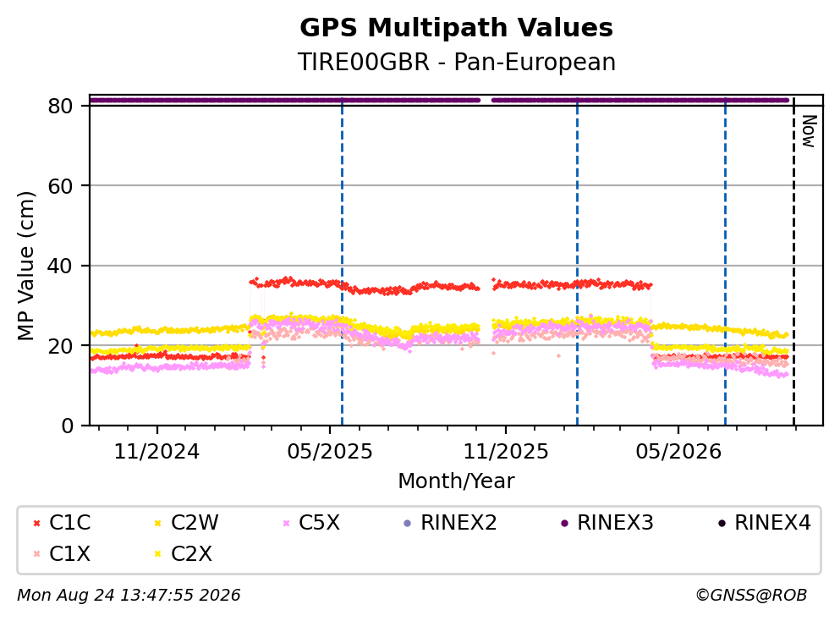The image size is (840, 621).
Task: Click the RINEX4 black legend dot
Action: pyautogui.click(x=722, y=523)
